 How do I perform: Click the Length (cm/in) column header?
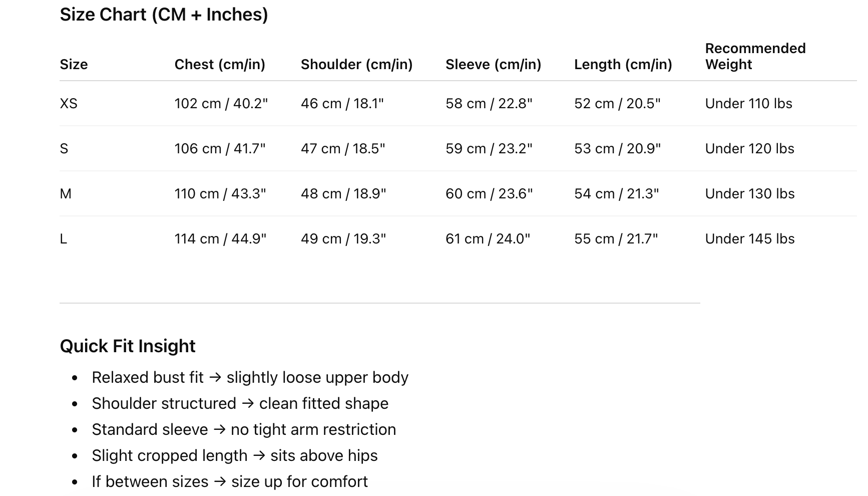click(623, 64)
